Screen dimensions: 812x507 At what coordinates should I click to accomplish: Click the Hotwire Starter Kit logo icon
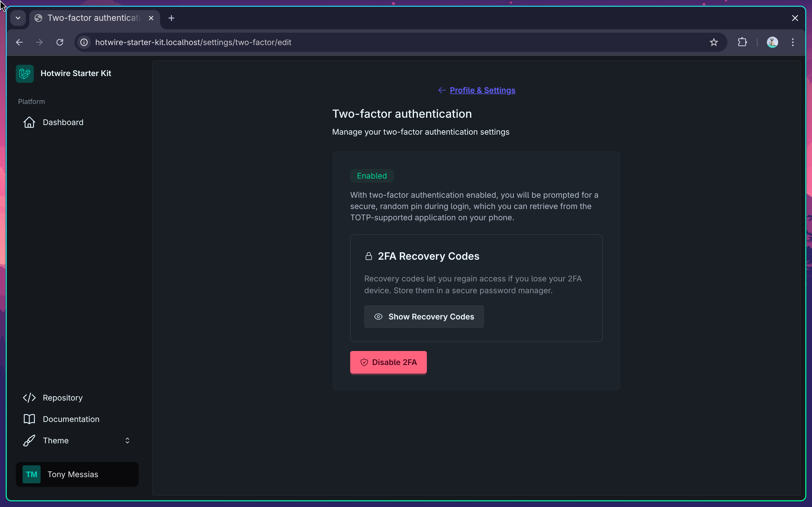pyautogui.click(x=25, y=74)
